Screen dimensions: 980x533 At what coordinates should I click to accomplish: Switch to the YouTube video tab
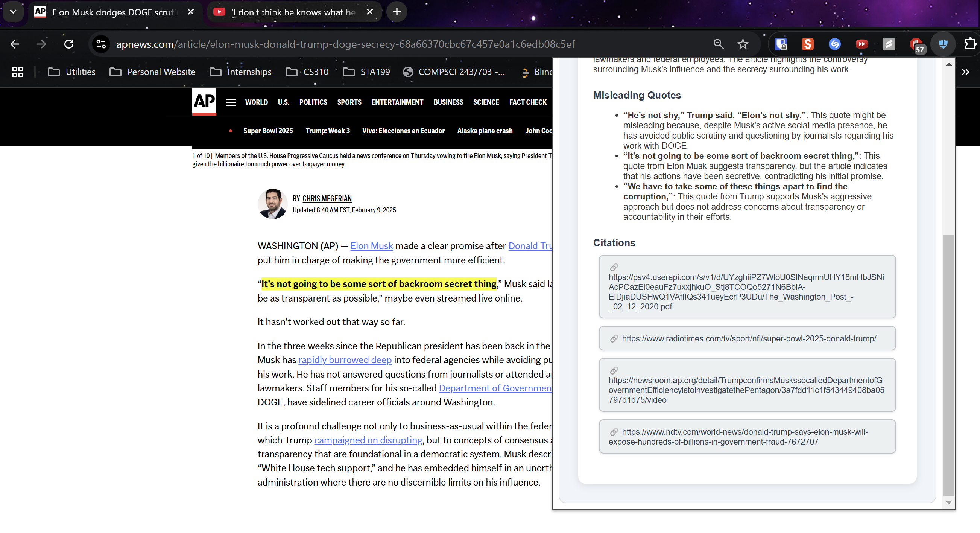(293, 12)
